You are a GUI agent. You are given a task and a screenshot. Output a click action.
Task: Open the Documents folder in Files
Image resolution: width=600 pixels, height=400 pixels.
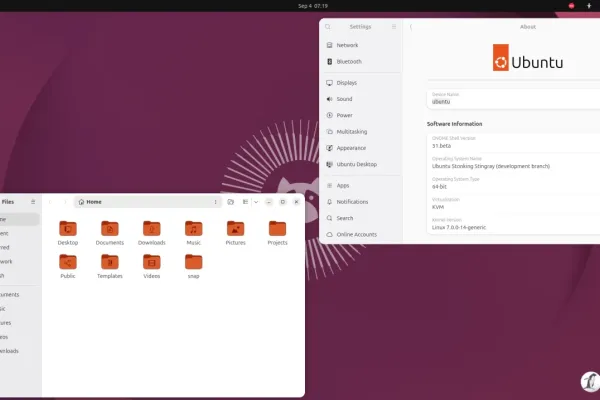(x=110, y=233)
